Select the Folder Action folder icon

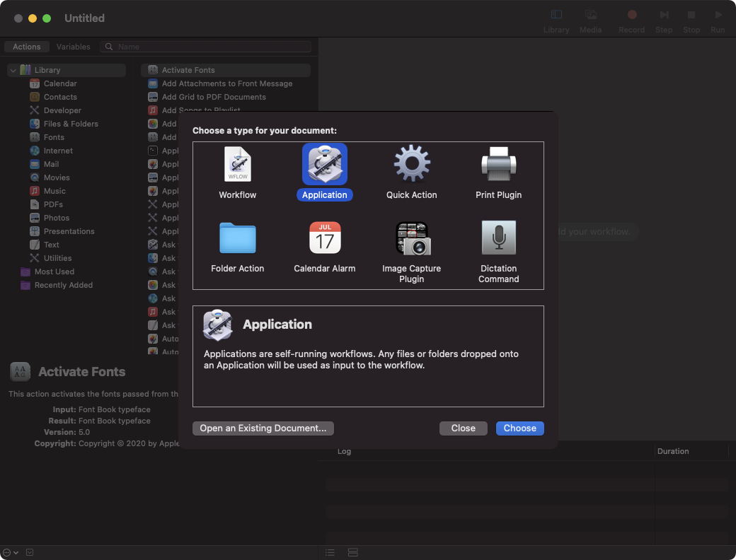(238, 238)
